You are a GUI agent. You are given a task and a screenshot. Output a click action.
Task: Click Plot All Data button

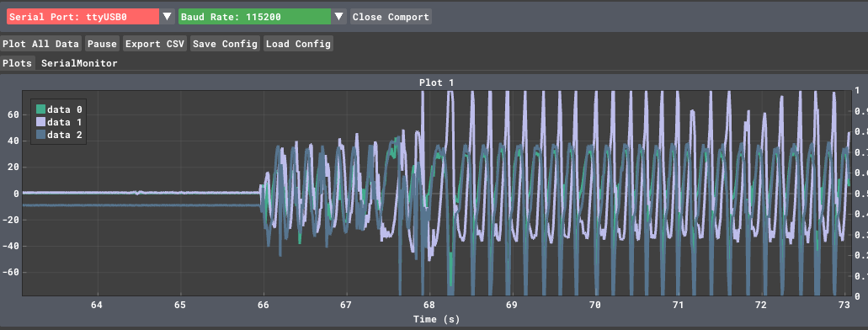point(41,44)
